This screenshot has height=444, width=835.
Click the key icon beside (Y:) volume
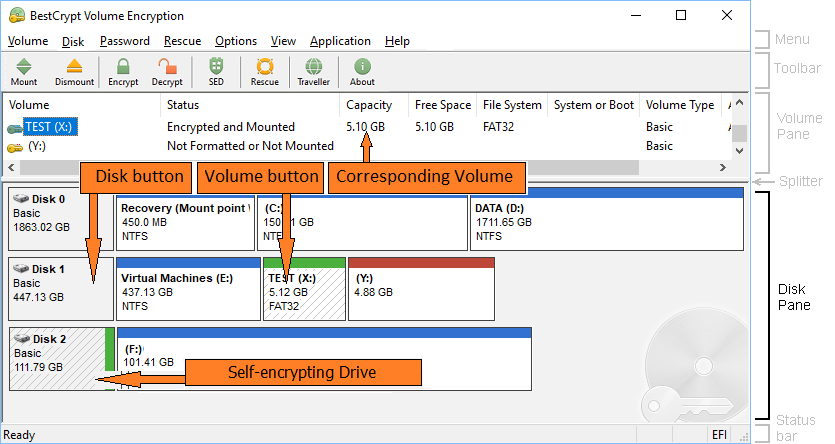[x=15, y=147]
